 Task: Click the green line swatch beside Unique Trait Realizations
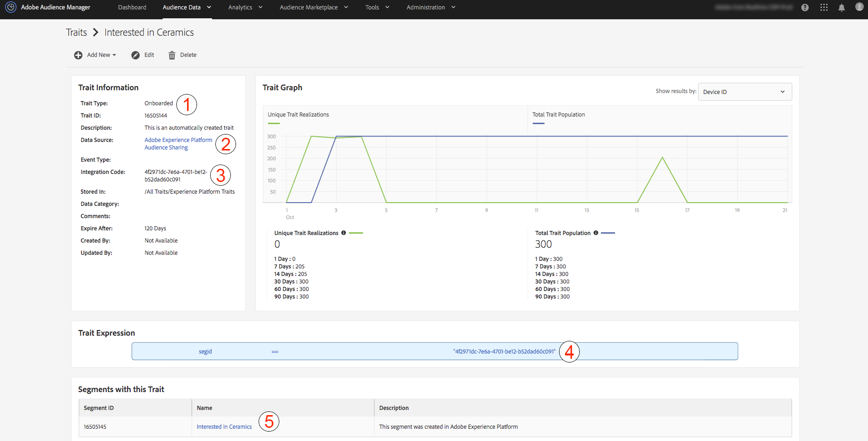[356, 233]
